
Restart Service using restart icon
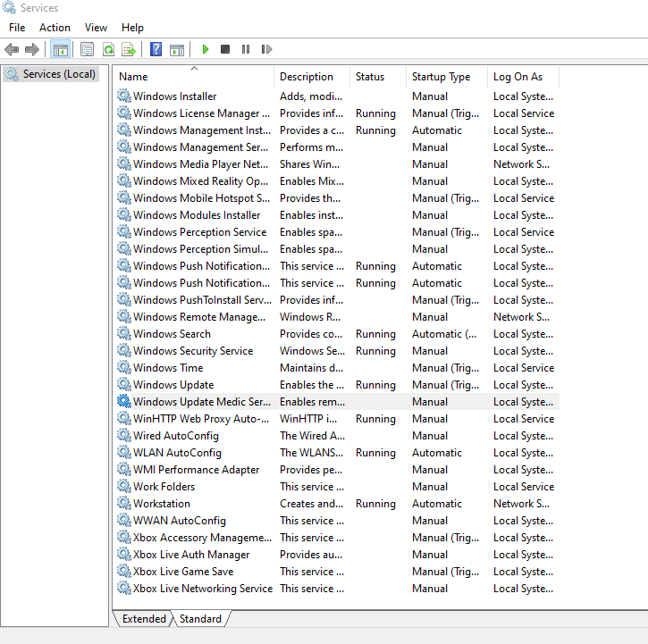pos(266,49)
